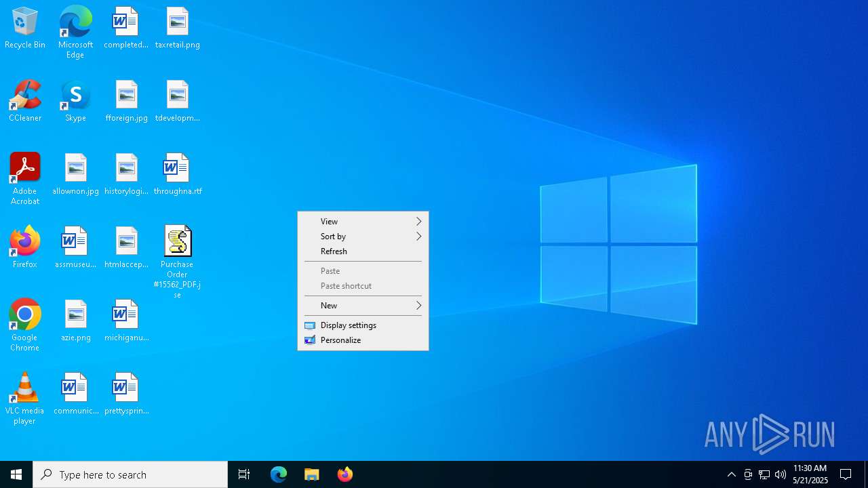Open Task View on the taskbar
Screen dimensions: 868x488
pos(244,474)
